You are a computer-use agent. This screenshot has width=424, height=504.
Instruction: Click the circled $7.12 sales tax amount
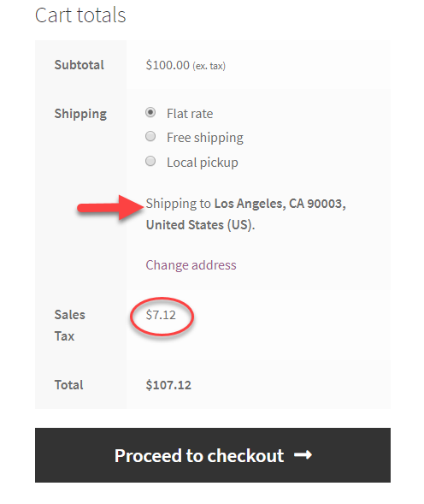[x=161, y=315]
